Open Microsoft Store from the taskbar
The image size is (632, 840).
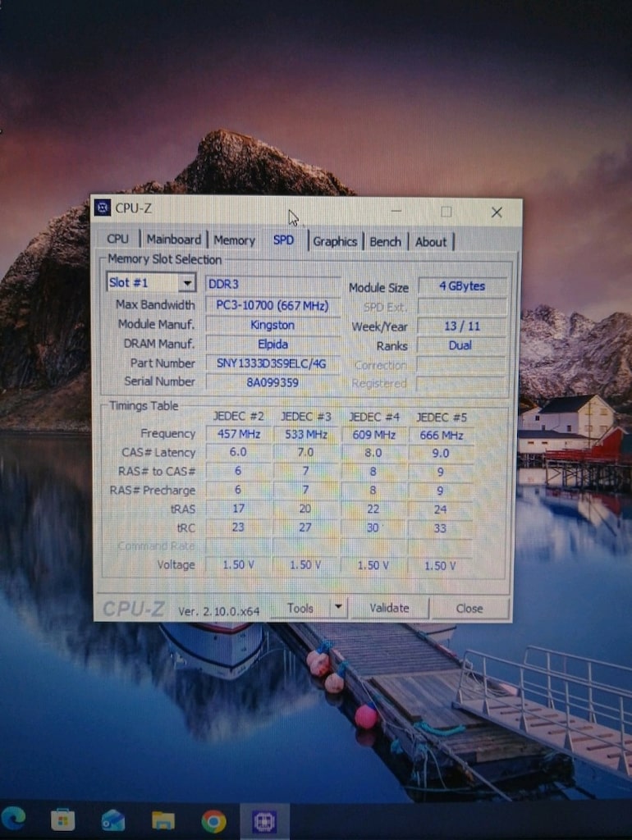[x=62, y=819]
